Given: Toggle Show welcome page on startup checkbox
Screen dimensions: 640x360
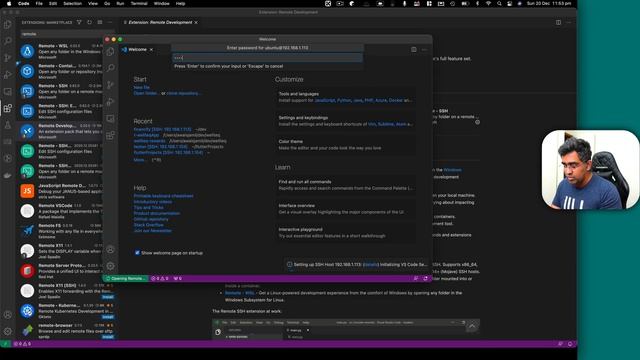Looking at the screenshot, I should point(137,253).
